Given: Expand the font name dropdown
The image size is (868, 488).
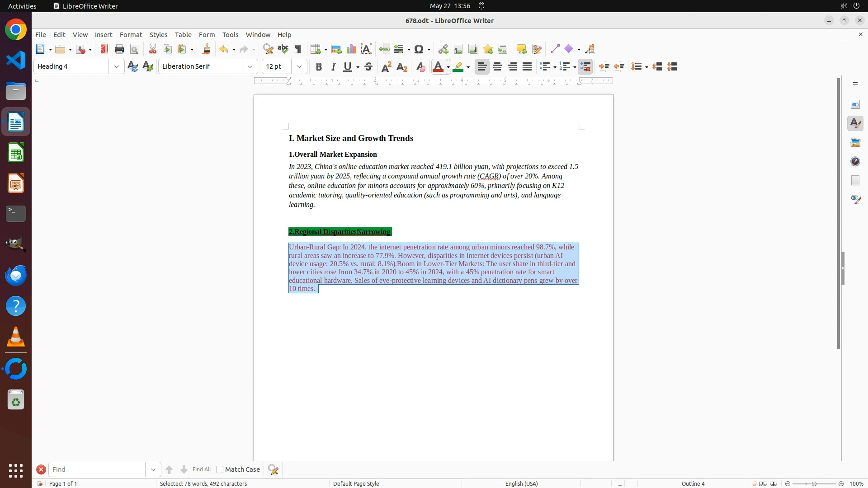Looking at the screenshot, I should pyautogui.click(x=250, y=67).
